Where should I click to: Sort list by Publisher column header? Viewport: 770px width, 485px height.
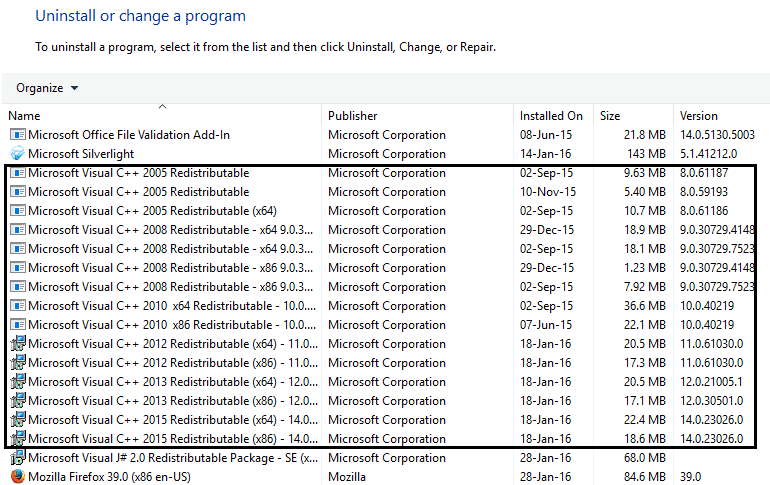coord(353,116)
